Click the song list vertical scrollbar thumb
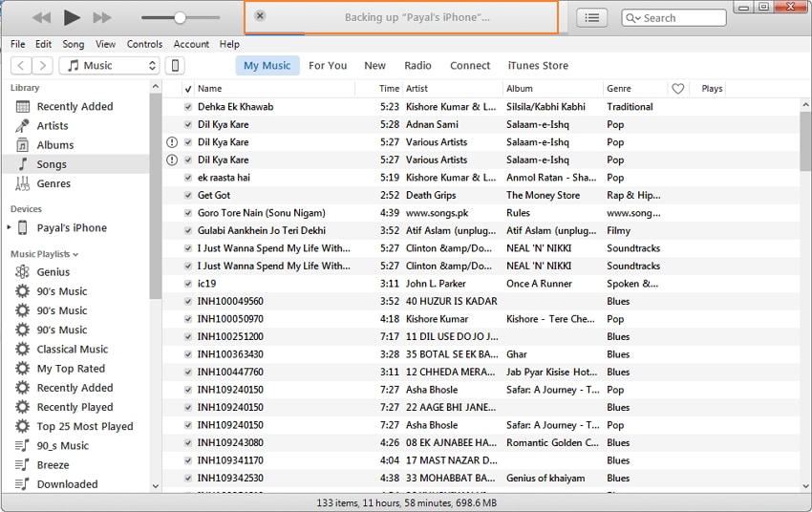The width and height of the screenshot is (812, 512). pyautogui.click(x=805, y=140)
